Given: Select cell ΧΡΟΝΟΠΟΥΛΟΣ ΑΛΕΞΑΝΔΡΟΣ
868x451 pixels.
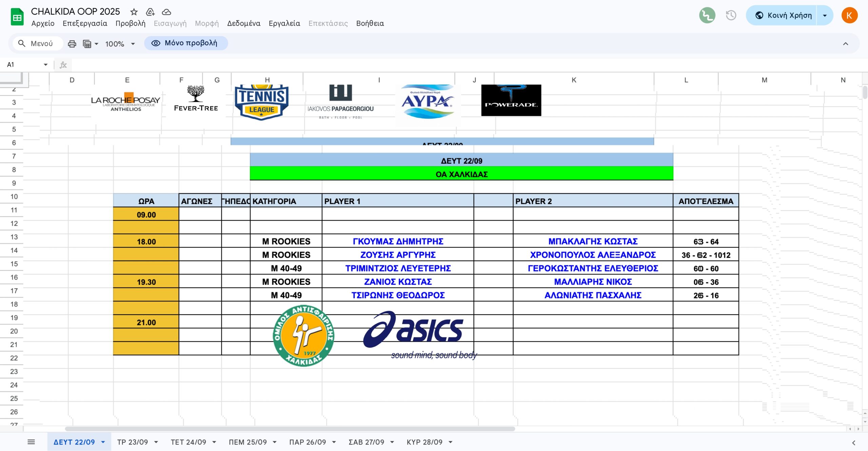Looking at the screenshot, I should [593, 255].
